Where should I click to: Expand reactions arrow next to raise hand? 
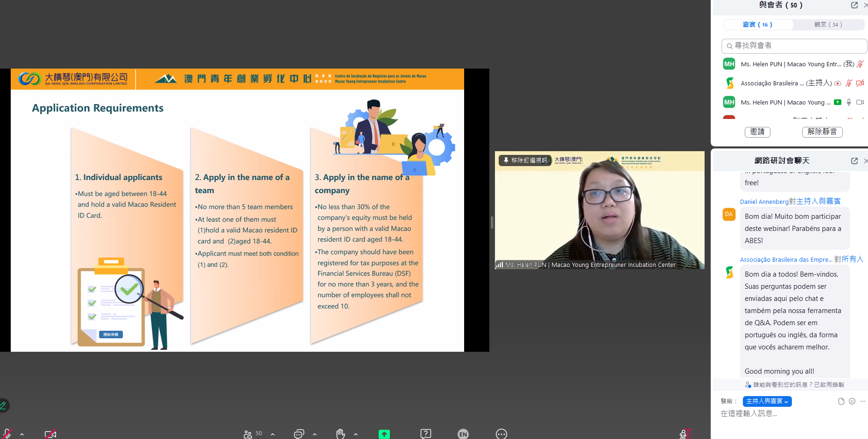(x=356, y=434)
